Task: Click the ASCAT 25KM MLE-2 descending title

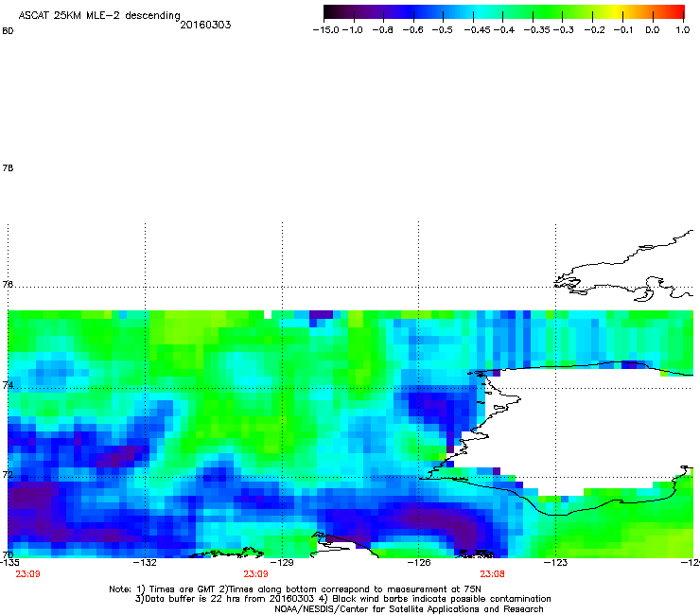Action: coord(99,16)
